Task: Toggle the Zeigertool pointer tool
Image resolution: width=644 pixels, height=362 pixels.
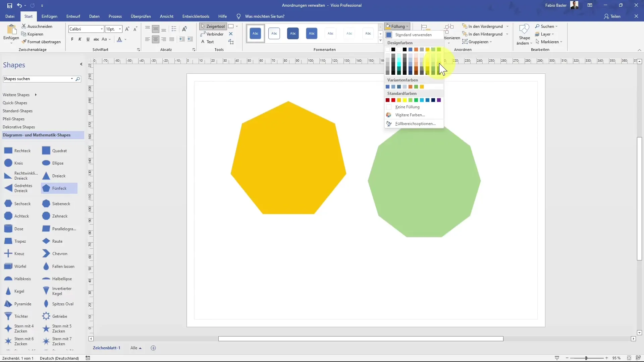Action: coord(213,26)
